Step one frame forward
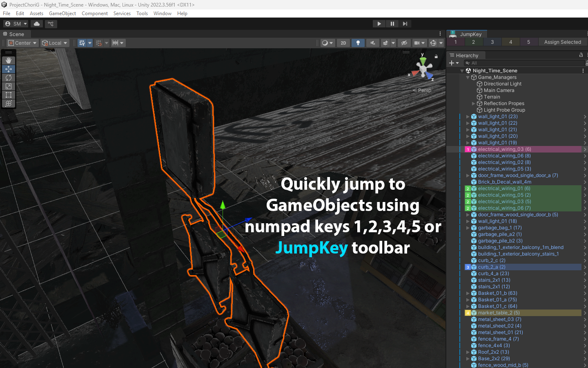Viewport: 588px width, 368px height. pyautogui.click(x=405, y=24)
